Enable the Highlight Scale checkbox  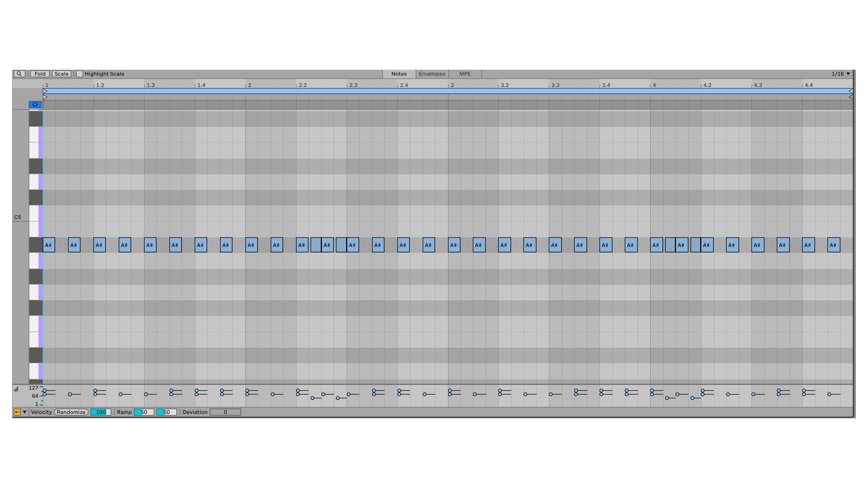(x=80, y=74)
